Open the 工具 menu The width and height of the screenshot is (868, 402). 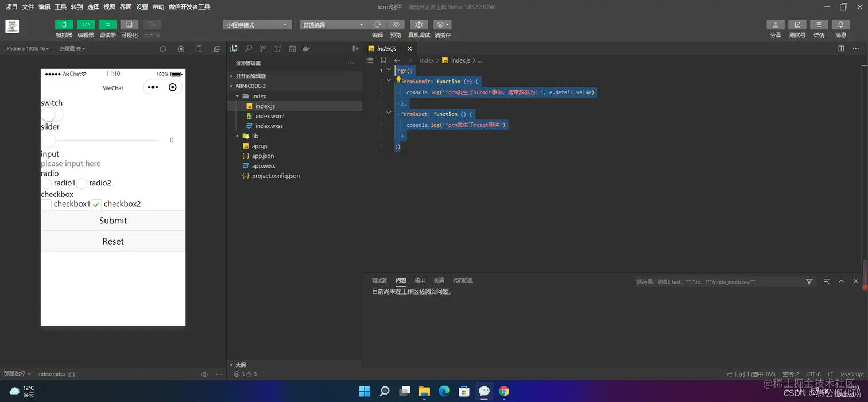pyautogui.click(x=60, y=7)
